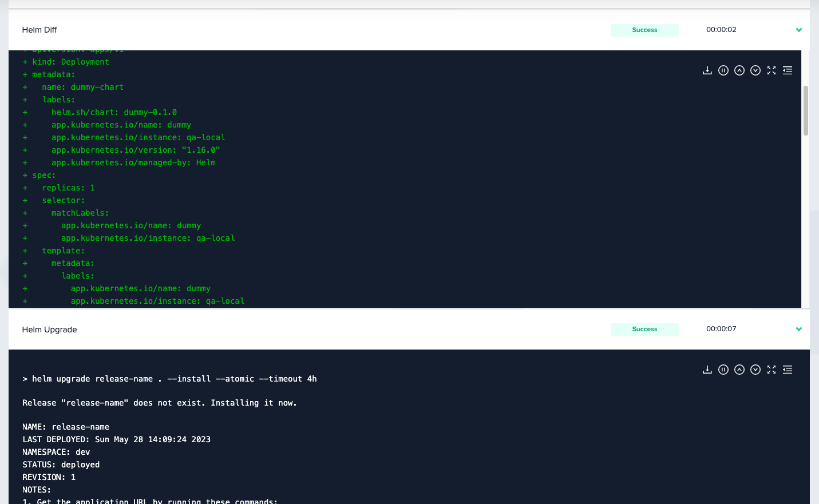This screenshot has width=819, height=504.
Task: Download the Helm Diff log output
Action: click(x=707, y=70)
